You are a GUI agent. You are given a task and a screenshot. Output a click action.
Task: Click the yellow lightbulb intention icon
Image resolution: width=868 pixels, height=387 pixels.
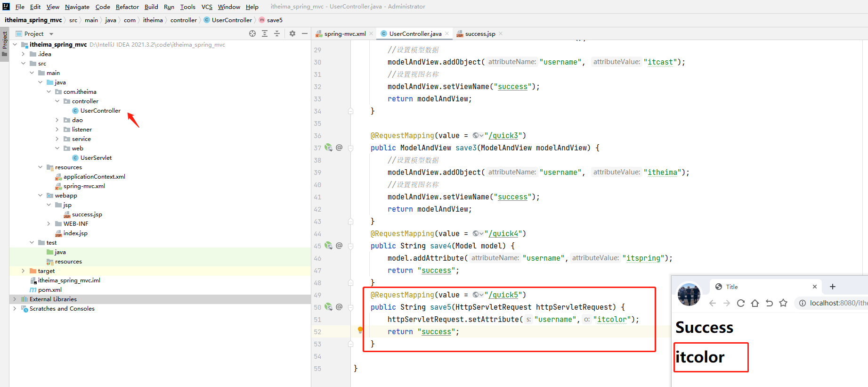coord(360,330)
